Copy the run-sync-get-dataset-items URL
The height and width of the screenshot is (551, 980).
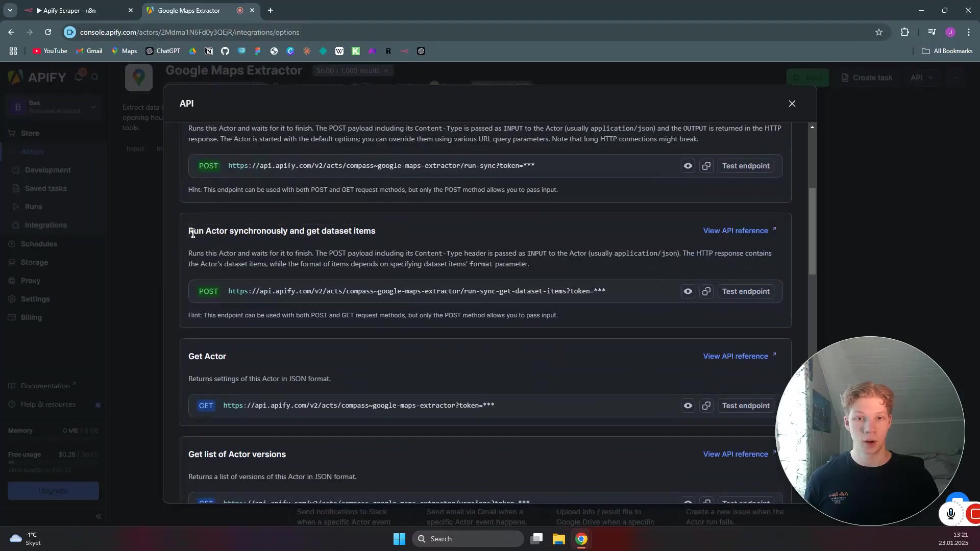click(x=706, y=291)
